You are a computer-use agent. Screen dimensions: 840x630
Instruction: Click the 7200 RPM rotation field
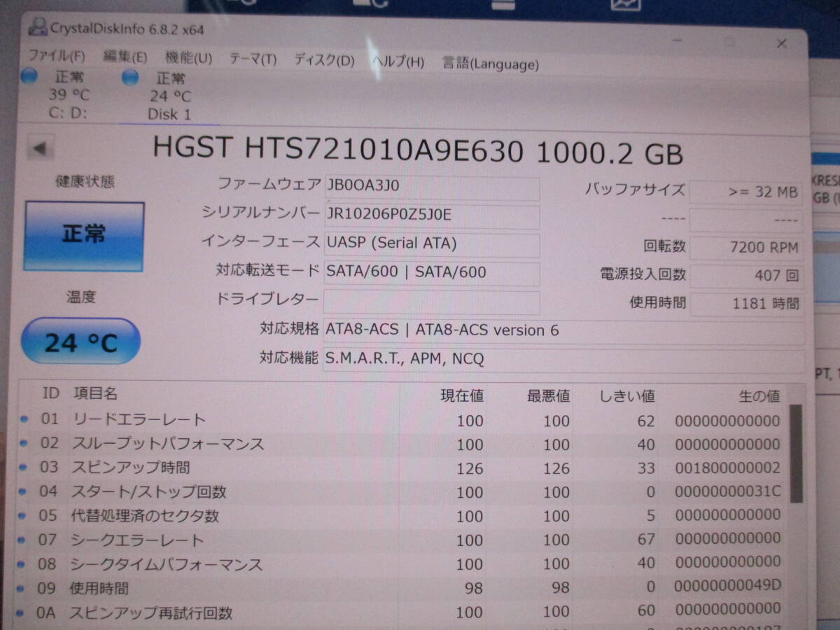pyautogui.click(x=745, y=248)
